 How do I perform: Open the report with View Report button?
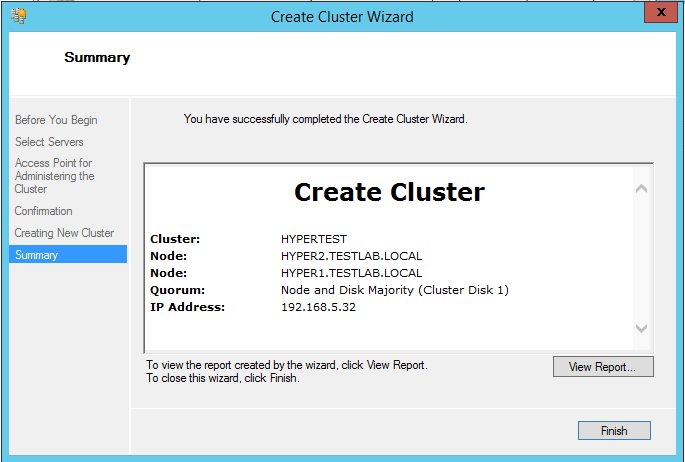pos(603,366)
